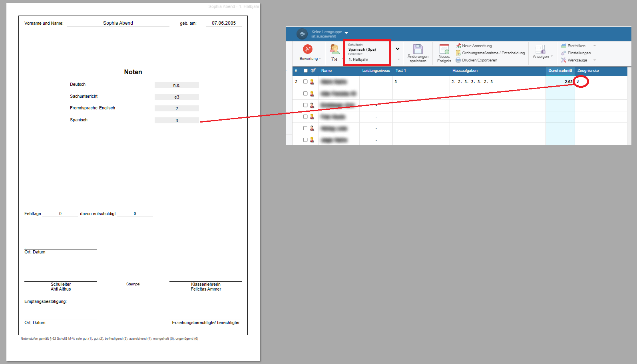Open the Anzeigen grid view icon
This screenshot has width=637, height=364.
pos(540,49)
